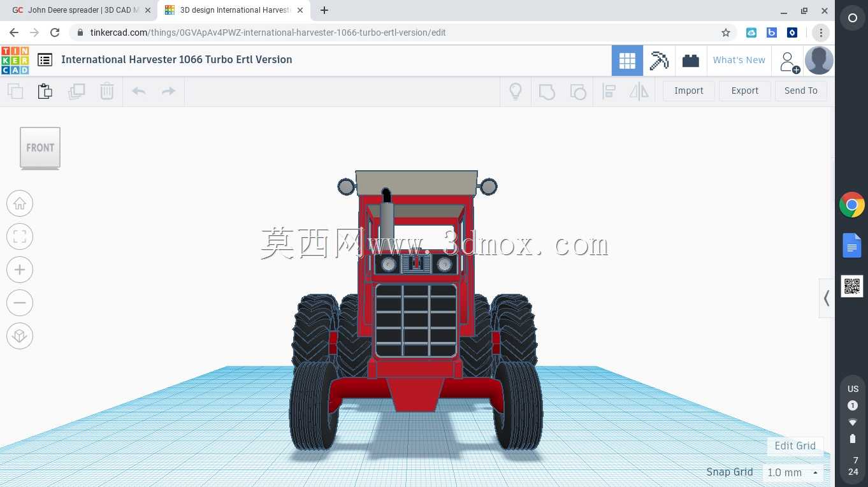Click the design title International Harvester 1066

click(177, 60)
